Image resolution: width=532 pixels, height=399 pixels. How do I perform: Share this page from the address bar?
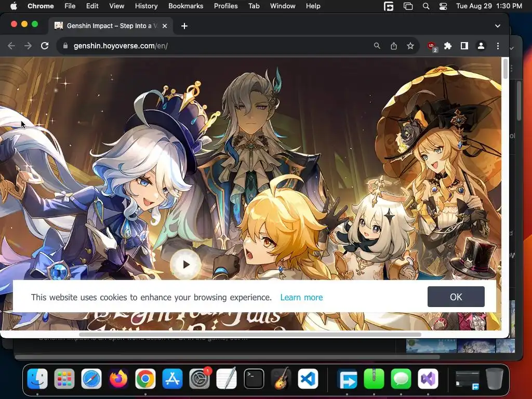(x=394, y=46)
